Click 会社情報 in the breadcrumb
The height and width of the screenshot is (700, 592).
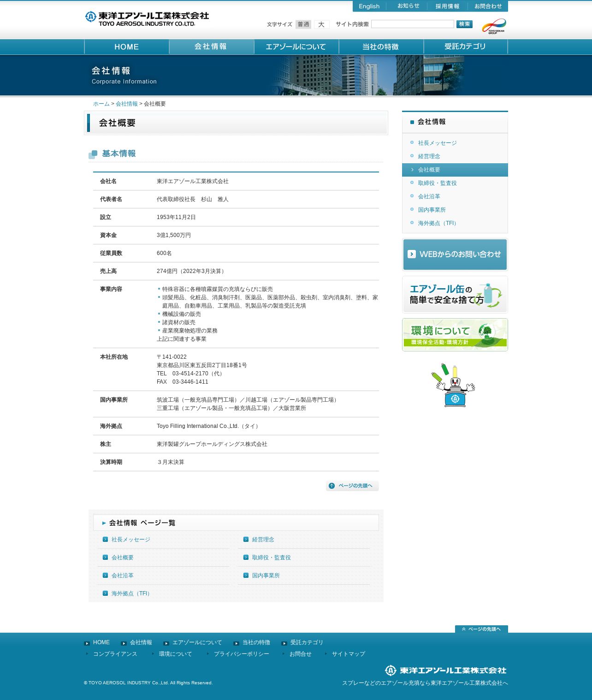[127, 104]
